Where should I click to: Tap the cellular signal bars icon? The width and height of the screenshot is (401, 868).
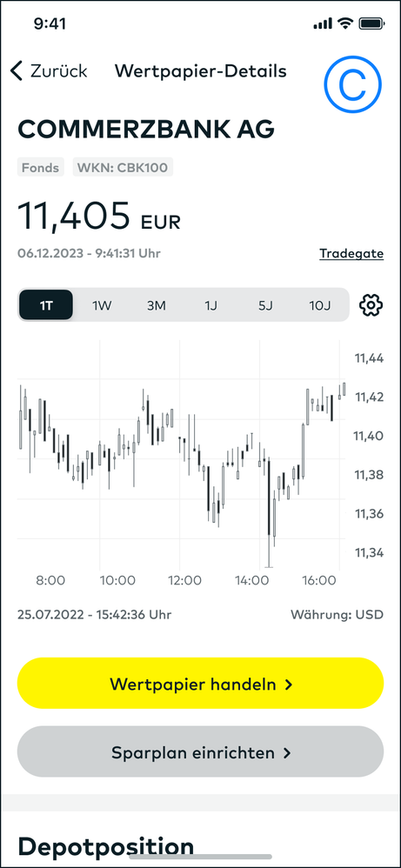tap(323, 23)
